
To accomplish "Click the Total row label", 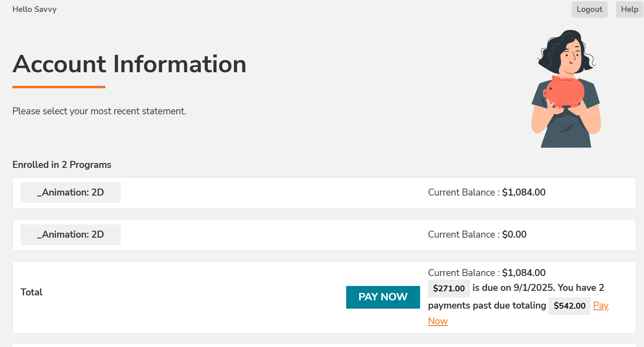I will point(31,292).
